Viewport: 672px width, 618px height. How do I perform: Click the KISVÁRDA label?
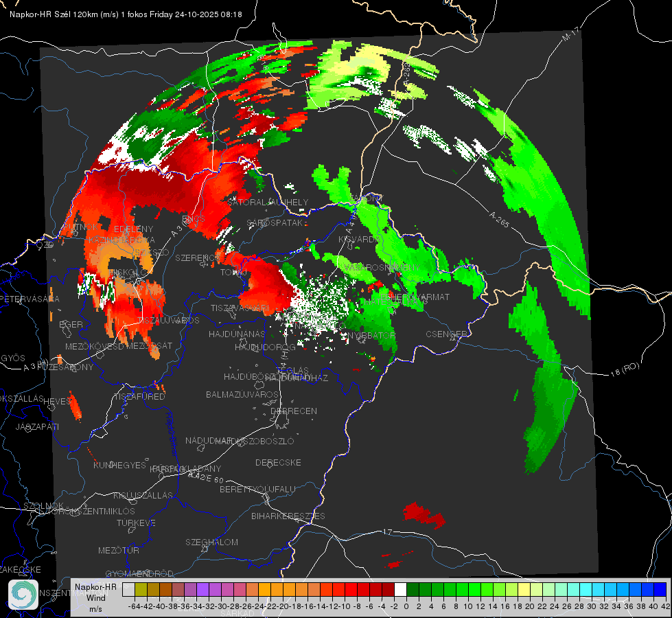click(x=358, y=240)
